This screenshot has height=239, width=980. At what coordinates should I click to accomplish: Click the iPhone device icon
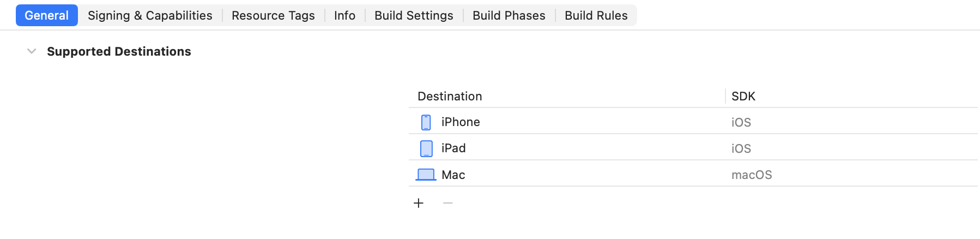click(426, 122)
